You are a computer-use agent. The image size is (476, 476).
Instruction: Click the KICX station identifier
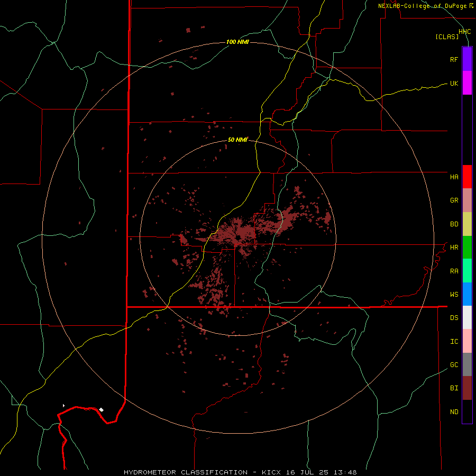271,472
